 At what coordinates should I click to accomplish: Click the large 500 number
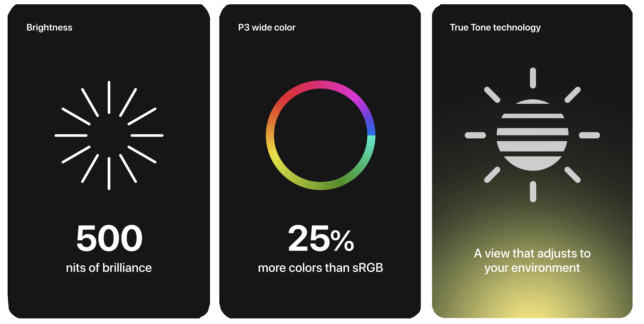click(x=109, y=238)
